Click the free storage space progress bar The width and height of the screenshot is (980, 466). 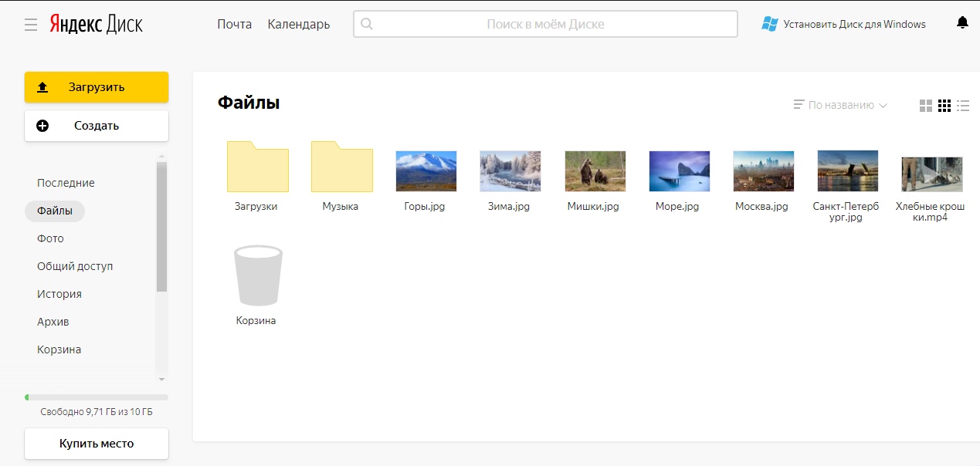point(97,397)
